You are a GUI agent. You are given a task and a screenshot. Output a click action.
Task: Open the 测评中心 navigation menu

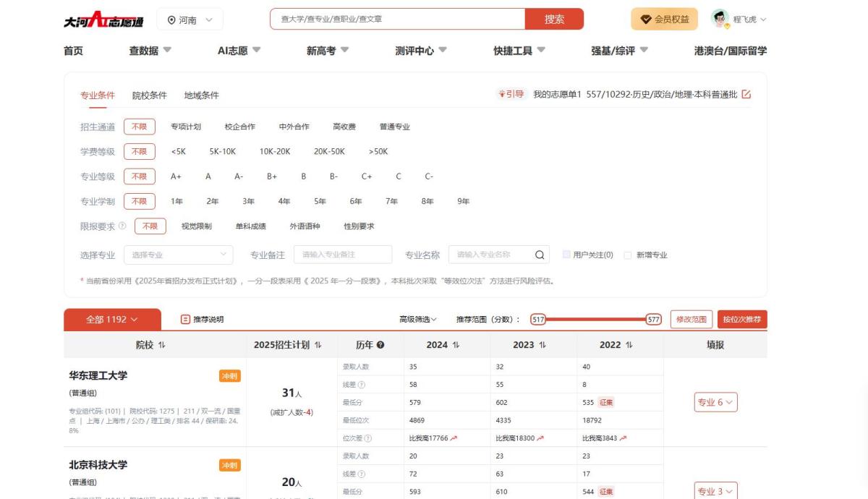point(421,51)
